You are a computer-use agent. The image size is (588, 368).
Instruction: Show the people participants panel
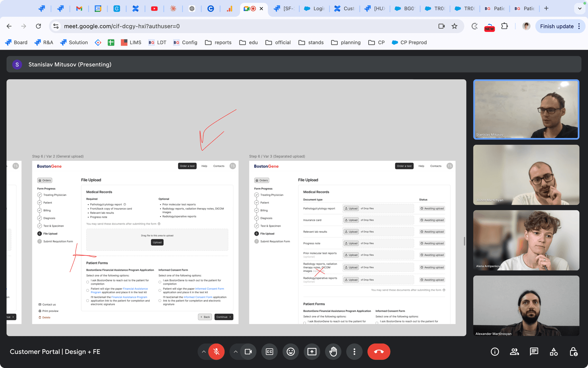pyautogui.click(x=514, y=352)
